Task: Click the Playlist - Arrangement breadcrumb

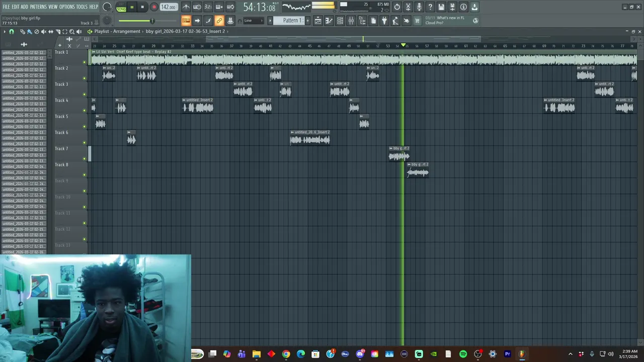Action: (117, 31)
